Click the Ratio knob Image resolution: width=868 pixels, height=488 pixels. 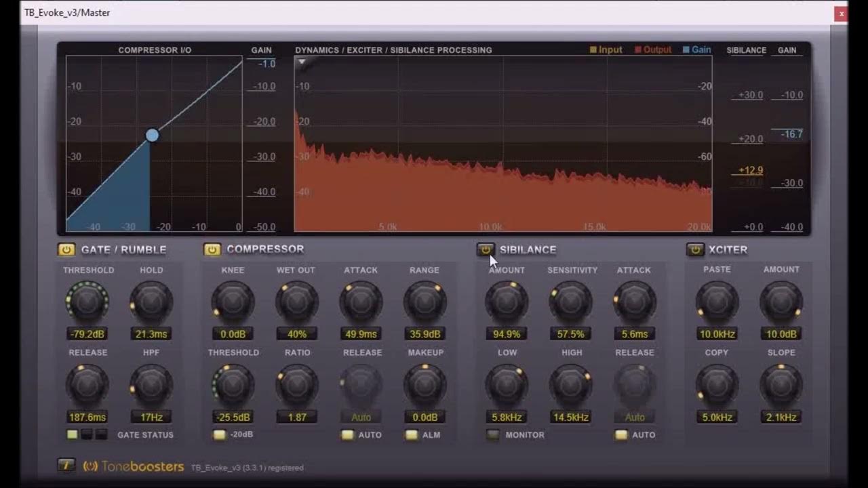pos(296,385)
